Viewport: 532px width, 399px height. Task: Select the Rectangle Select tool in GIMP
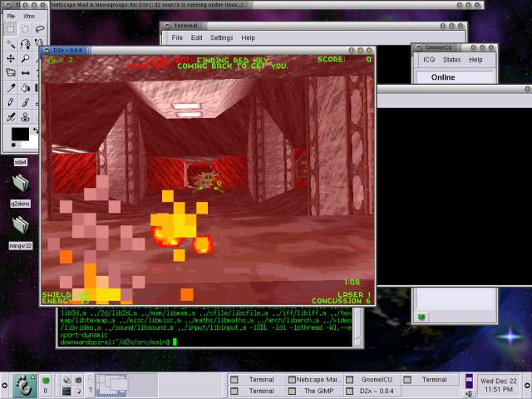click(11, 29)
